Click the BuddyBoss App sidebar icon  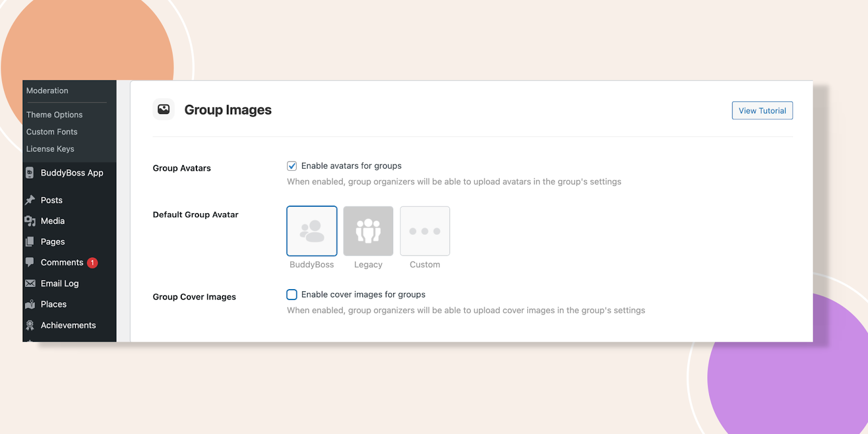30,173
